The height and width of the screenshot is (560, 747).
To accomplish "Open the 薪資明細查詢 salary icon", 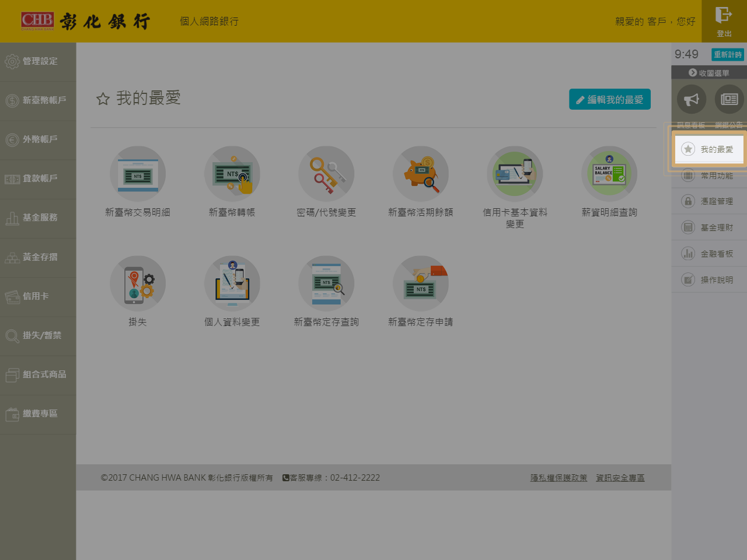I will click(x=609, y=174).
